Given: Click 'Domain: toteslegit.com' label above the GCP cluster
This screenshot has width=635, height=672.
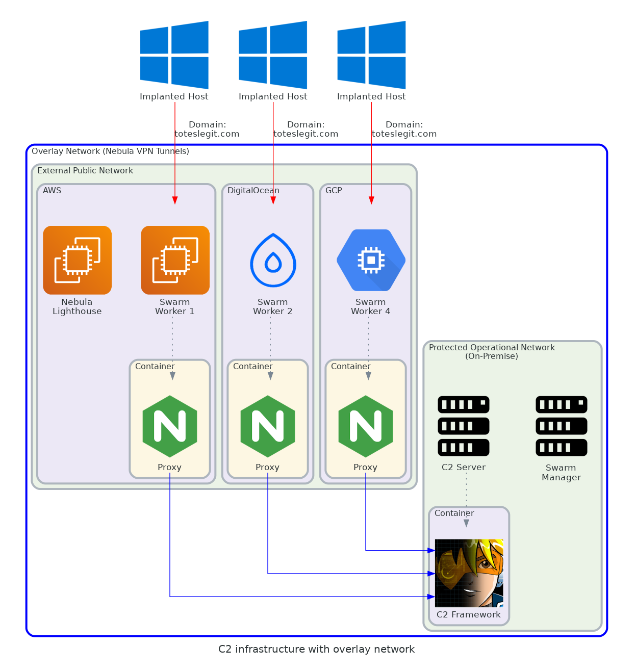Looking at the screenshot, I should (x=404, y=129).
